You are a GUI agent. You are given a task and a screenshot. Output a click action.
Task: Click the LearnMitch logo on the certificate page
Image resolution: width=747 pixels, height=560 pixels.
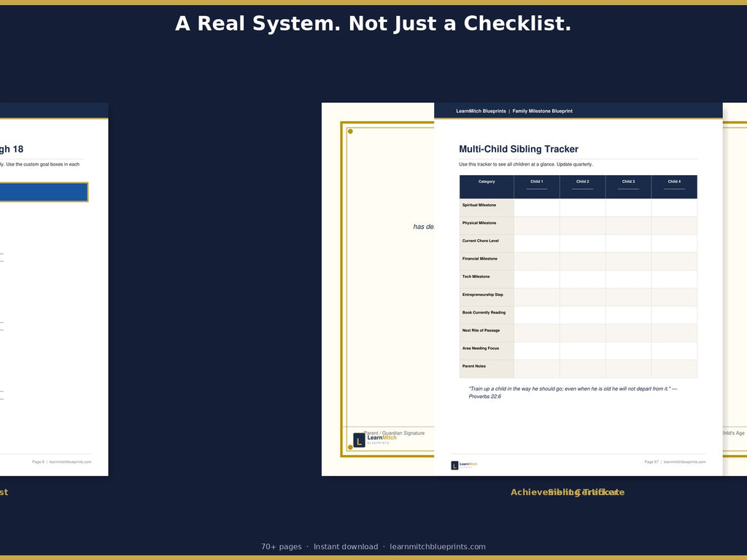pyautogui.click(x=375, y=440)
